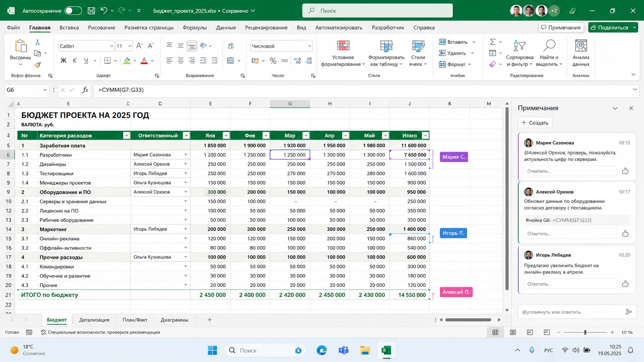Click Создать to create a comment
The width and height of the screenshot is (644, 362).
point(535,123)
